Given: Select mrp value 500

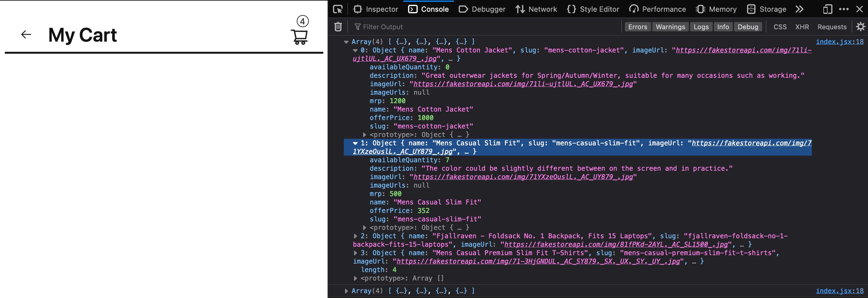Looking at the screenshot, I should (x=395, y=194).
